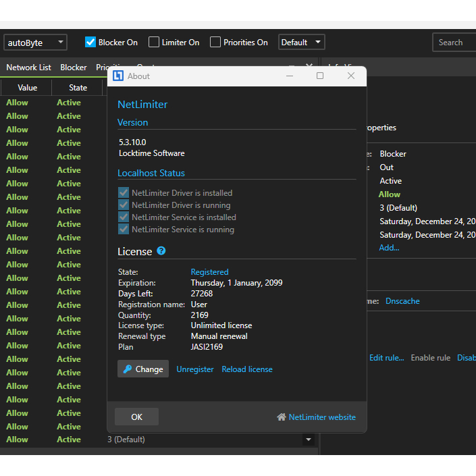Switch to the Blocker tab

coord(74,68)
